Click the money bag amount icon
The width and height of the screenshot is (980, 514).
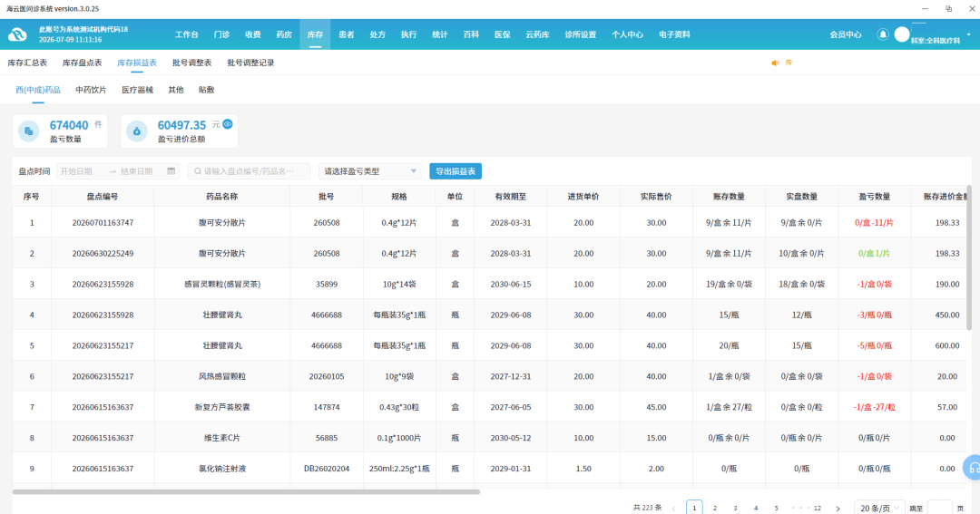pos(137,131)
